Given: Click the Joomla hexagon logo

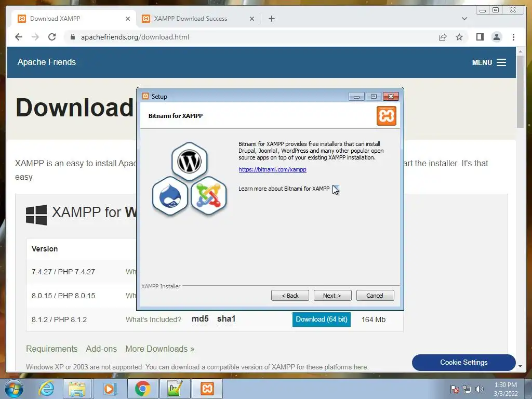Looking at the screenshot, I should (x=208, y=196).
